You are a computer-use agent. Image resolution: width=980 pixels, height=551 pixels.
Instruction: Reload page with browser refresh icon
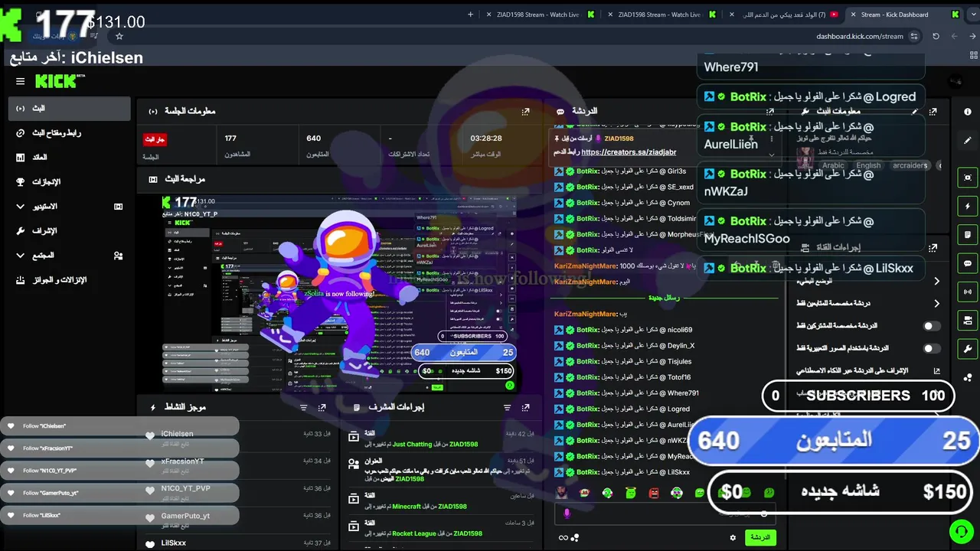[x=936, y=36]
